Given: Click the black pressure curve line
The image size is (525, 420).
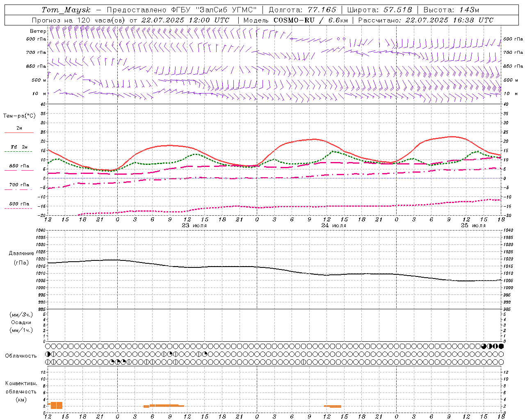Looking at the screenshot, I should 275,269.
